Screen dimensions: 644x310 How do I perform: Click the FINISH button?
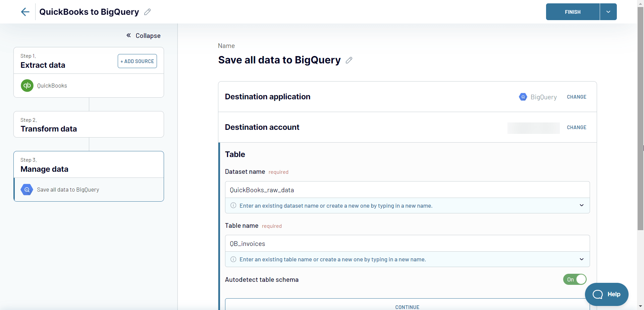pyautogui.click(x=573, y=12)
